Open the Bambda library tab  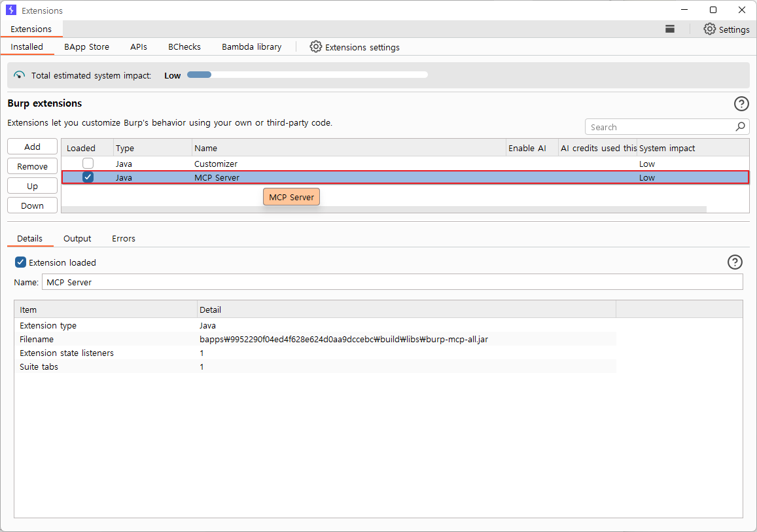click(251, 47)
